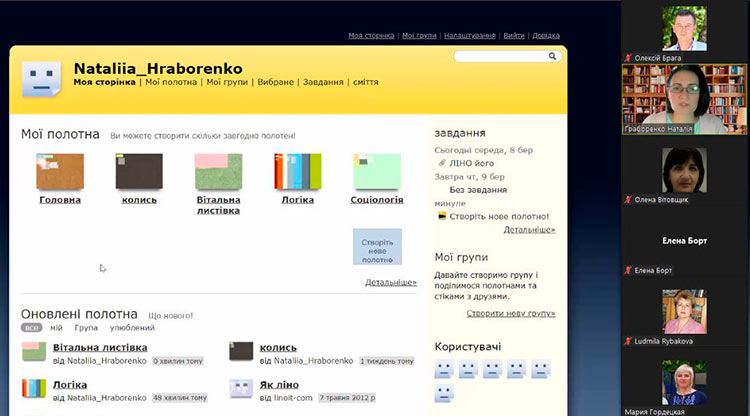Viewport: 750px width, 416px height.
Task: Click Детальніше in the tasks panel
Action: [529, 230]
